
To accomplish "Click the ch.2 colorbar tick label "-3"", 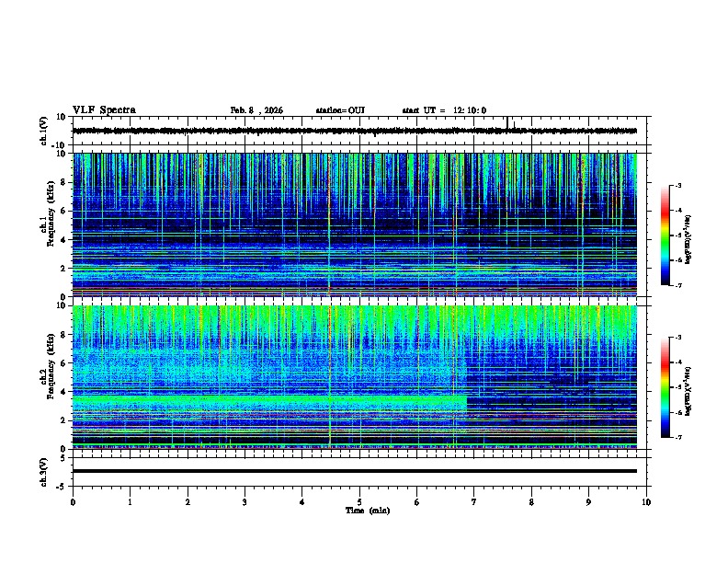I will click(677, 338).
